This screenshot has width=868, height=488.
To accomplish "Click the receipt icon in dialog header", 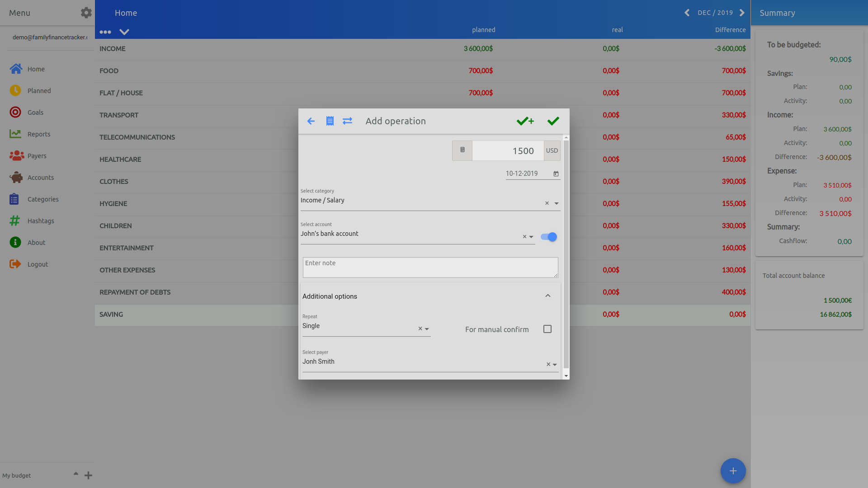I will 330,121.
